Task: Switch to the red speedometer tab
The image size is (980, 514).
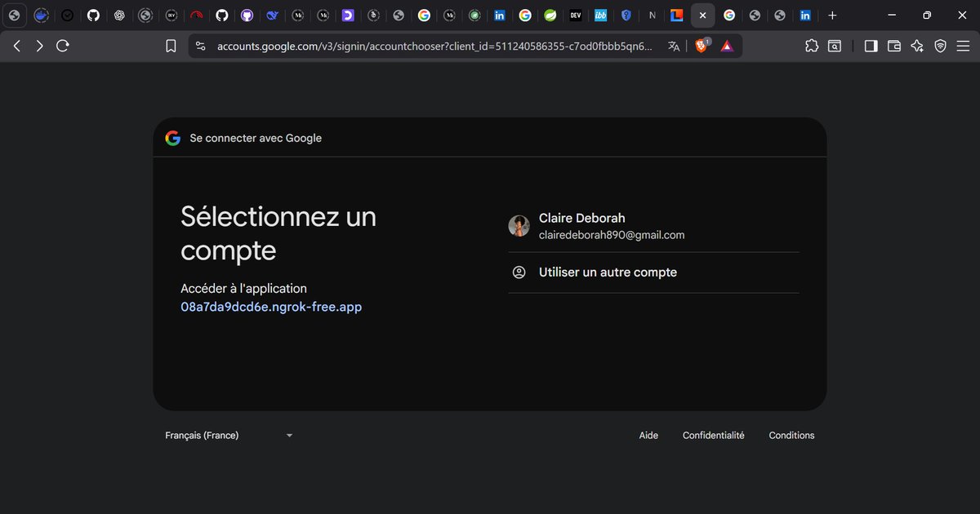Action: (x=196, y=16)
